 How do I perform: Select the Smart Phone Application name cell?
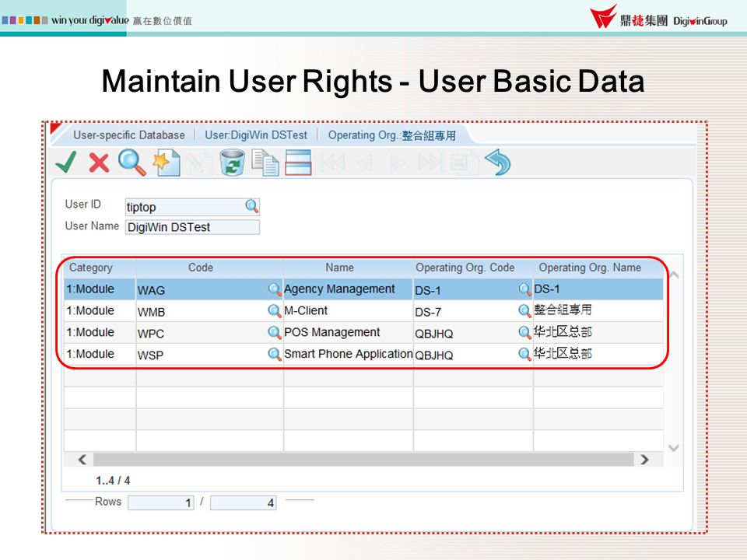349,355
